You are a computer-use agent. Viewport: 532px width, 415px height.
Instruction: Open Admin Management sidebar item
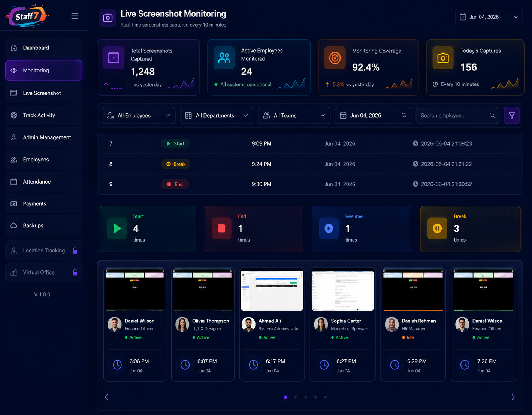[x=44, y=137]
